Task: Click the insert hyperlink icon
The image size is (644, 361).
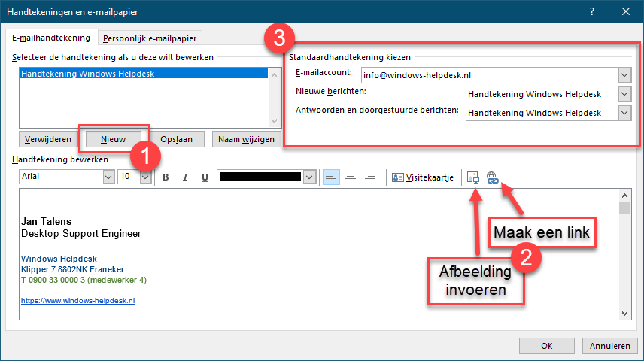Action: pos(493,177)
